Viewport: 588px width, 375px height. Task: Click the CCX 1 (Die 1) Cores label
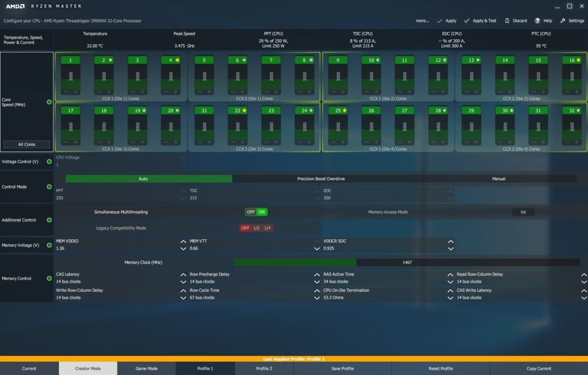pos(121,98)
